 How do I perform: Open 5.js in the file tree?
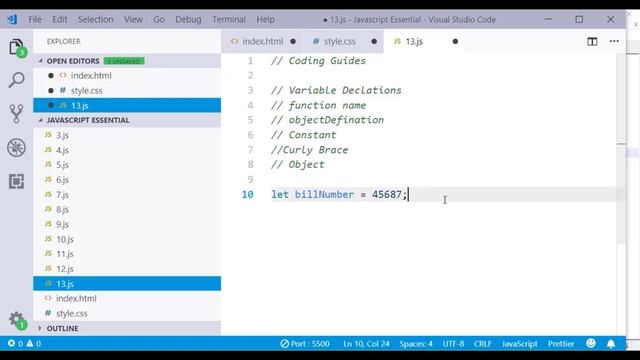click(127, 165)
